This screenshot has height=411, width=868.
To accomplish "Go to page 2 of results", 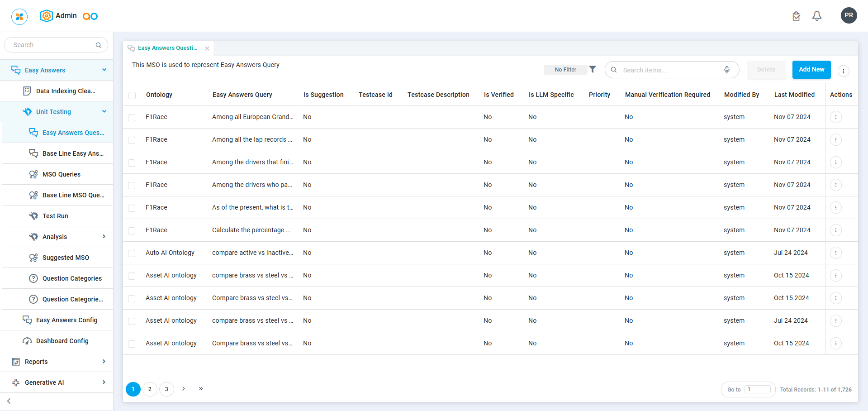I will coord(150,389).
